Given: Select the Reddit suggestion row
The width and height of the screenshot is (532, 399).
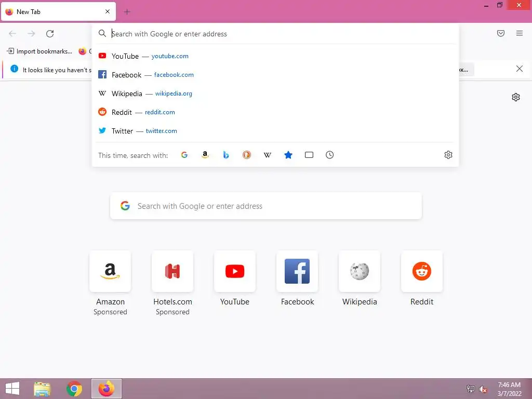Looking at the screenshot, I should (x=275, y=112).
